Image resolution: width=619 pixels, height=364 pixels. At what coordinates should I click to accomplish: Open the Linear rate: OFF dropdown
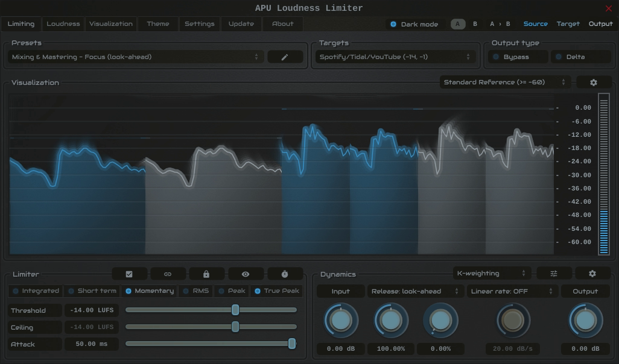click(512, 292)
